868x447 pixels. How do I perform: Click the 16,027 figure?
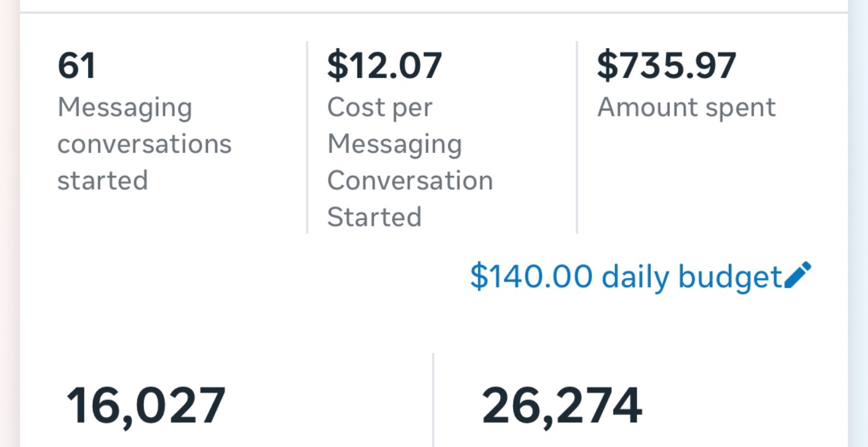coord(146,406)
